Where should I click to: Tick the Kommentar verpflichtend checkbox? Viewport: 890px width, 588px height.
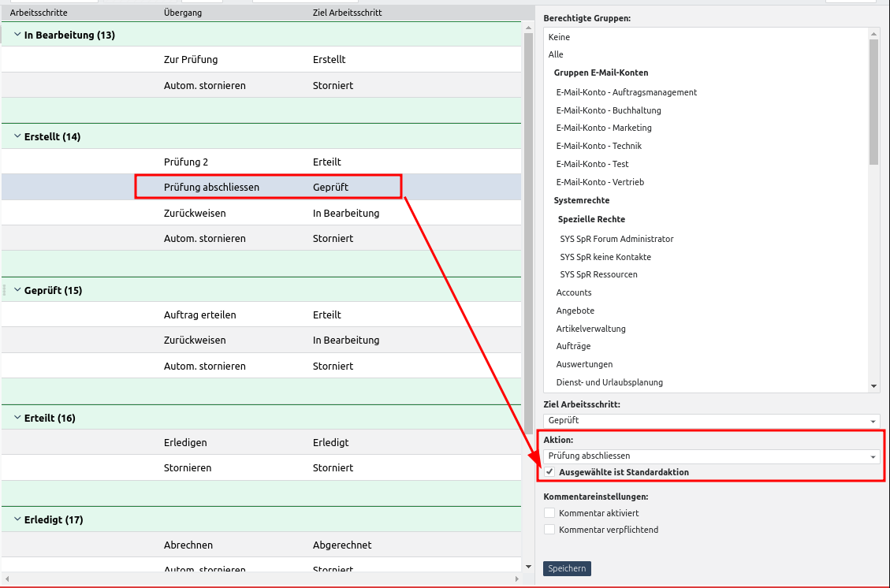pos(549,530)
